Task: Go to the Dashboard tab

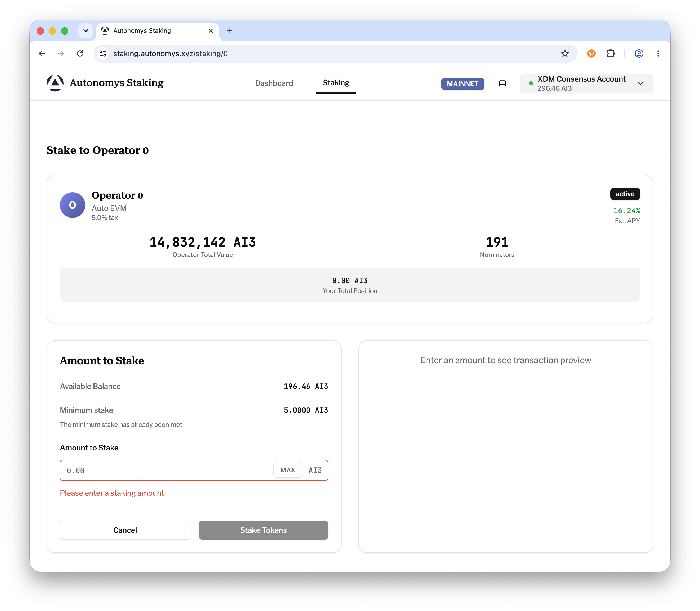Action: pos(274,83)
